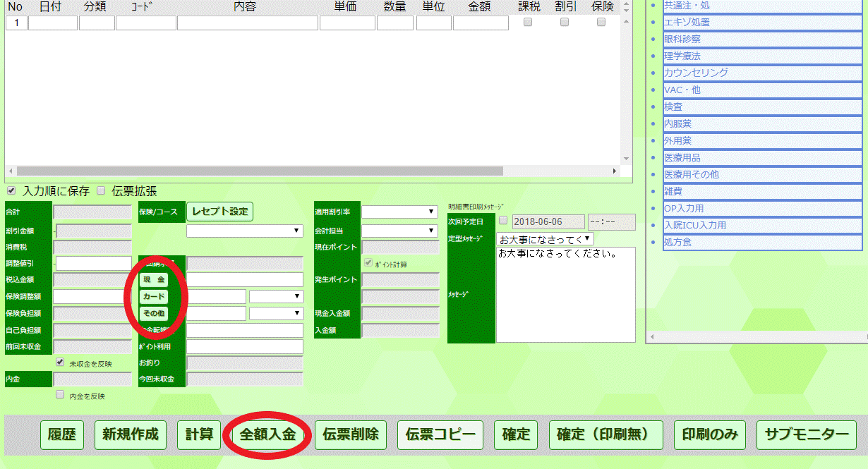Open the card type dropdown beside カード
The width and height of the screenshot is (868, 469).
(277, 296)
